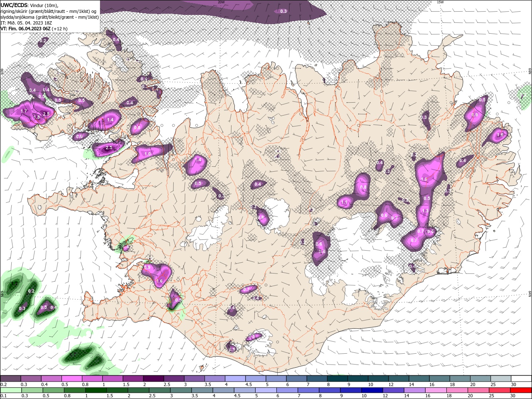Click the lower legend swatch between 5 and 6
The width and height of the screenshot is (532, 399).
266,390
